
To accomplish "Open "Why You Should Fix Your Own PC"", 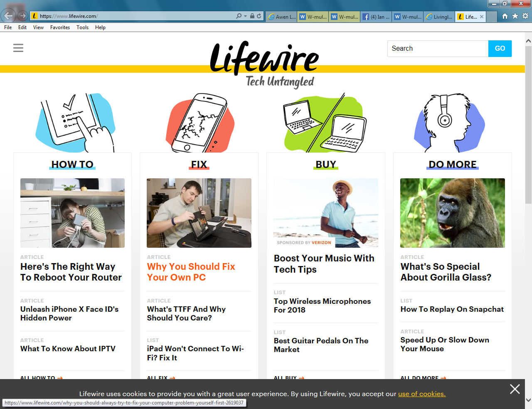I will coord(191,272).
